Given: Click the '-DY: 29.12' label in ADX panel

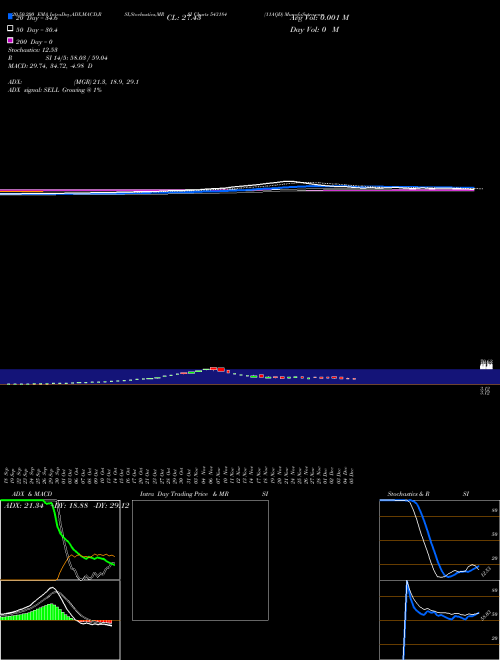Looking at the screenshot, I should [111, 506].
